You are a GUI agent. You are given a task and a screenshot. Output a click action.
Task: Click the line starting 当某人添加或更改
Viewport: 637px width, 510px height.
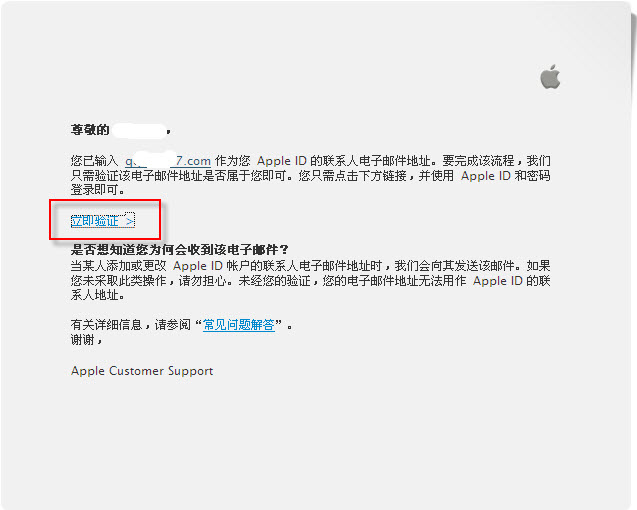pos(310,266)
